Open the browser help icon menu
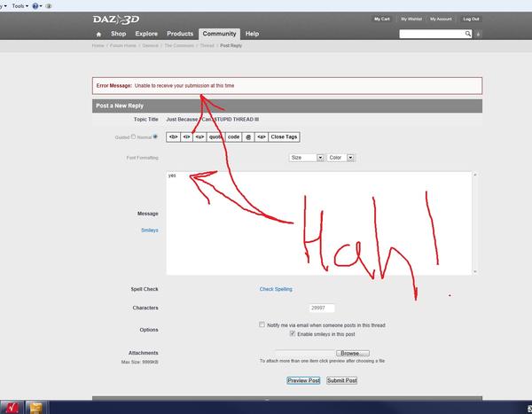This screenshot has height=414, width=532. pyautogui.click(x=36, y=6)
